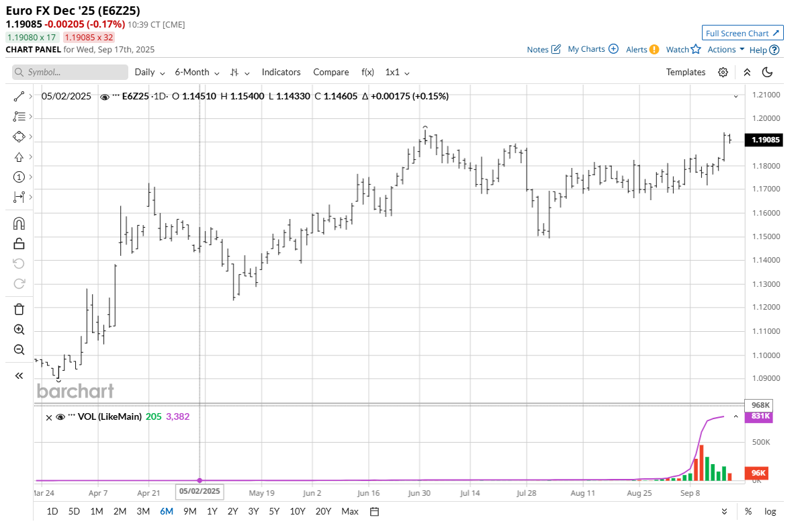The height and width of the screenshot is (532, 804).
Task: Focus the Symbol search field
Action: coord(71,73)
